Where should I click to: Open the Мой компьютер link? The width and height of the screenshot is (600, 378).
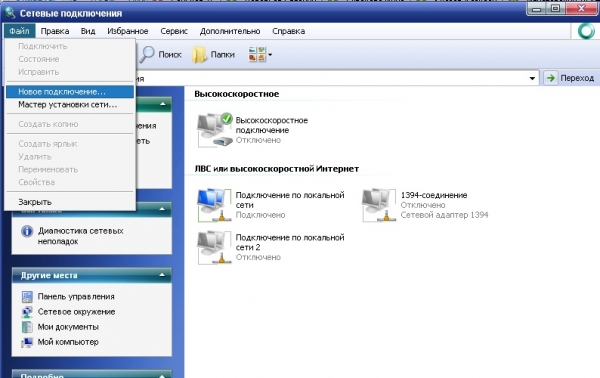pyautogui.click(x=68, y=342)
